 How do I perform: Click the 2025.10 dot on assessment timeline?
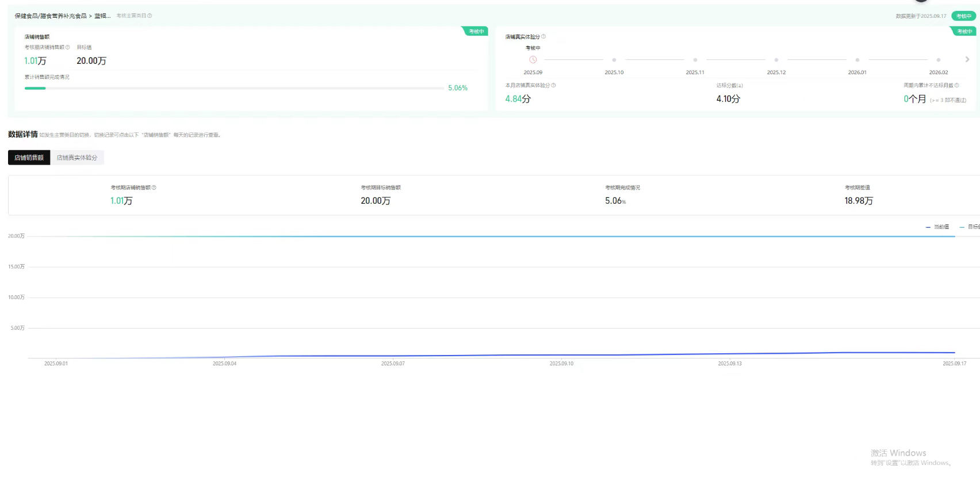(614, 60)
